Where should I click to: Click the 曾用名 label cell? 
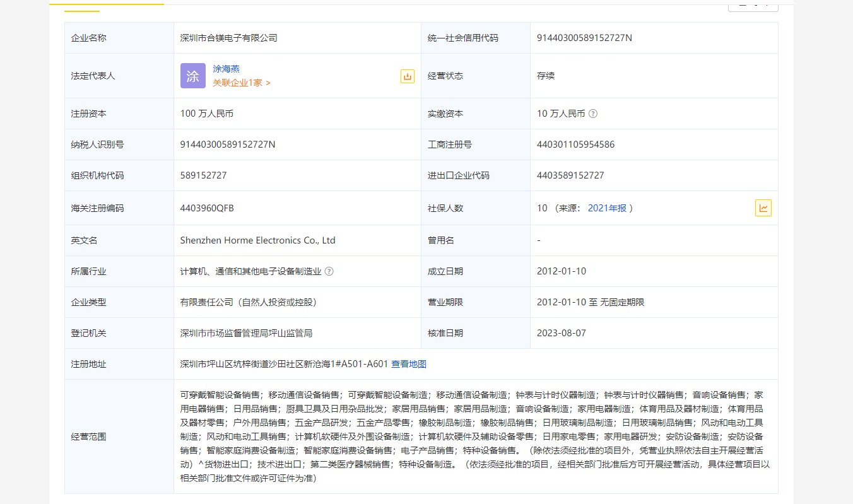[x=476, y=240]
